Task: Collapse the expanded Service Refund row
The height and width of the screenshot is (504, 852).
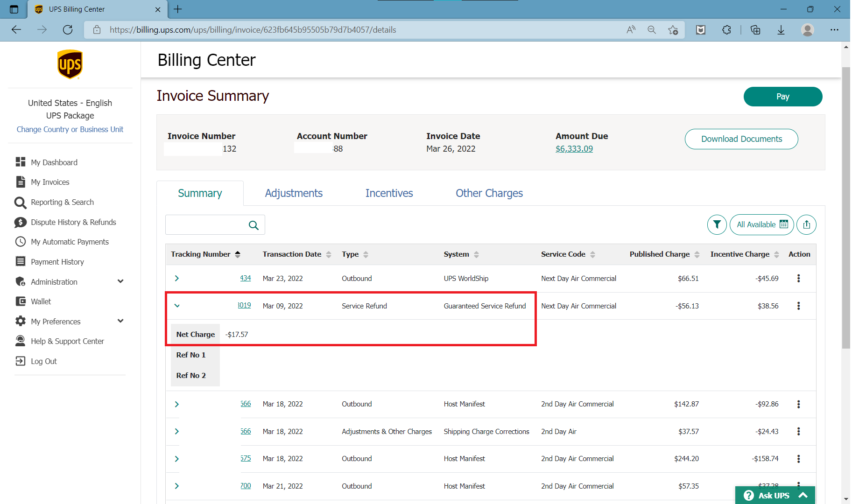Action: (177, 306)
